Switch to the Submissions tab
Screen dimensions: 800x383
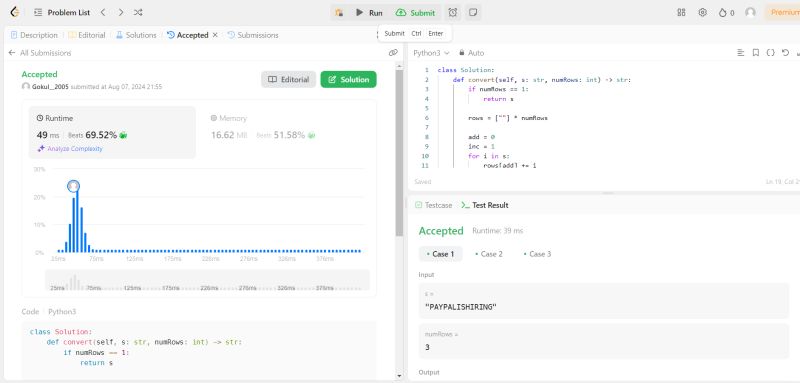pos(253,35)
